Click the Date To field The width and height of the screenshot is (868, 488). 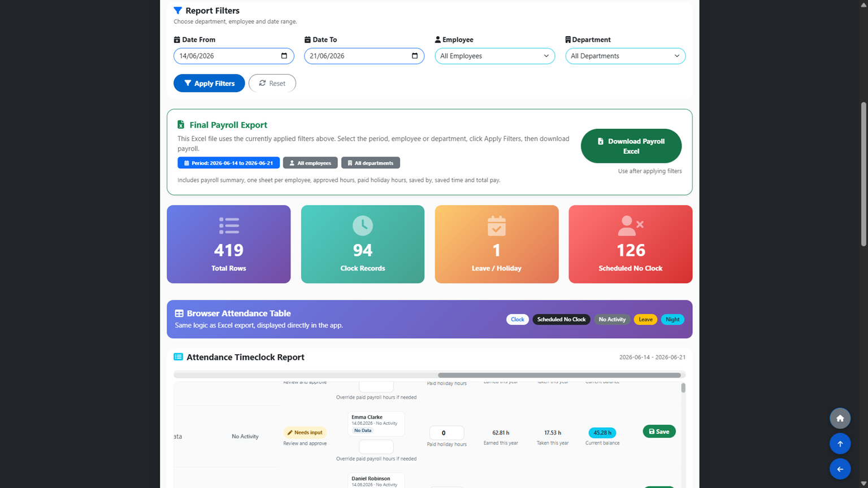(x=364, y=56)
